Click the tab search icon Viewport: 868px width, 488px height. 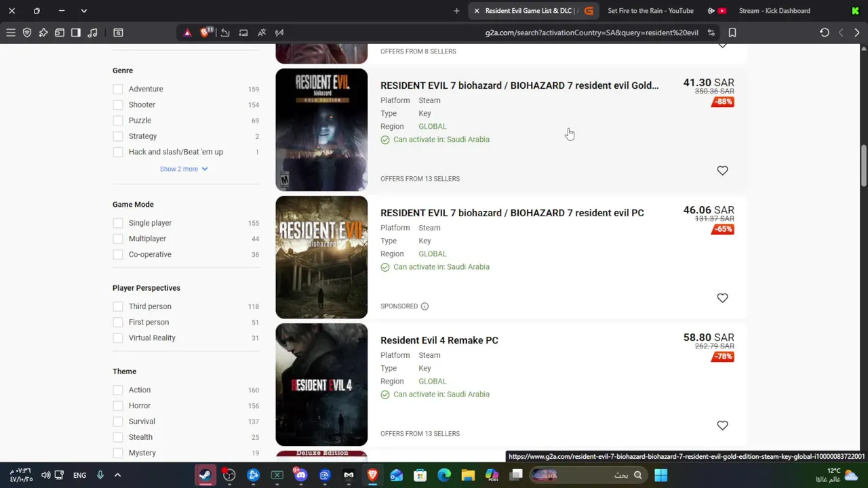pyautogui.click(x=118, y=33)
